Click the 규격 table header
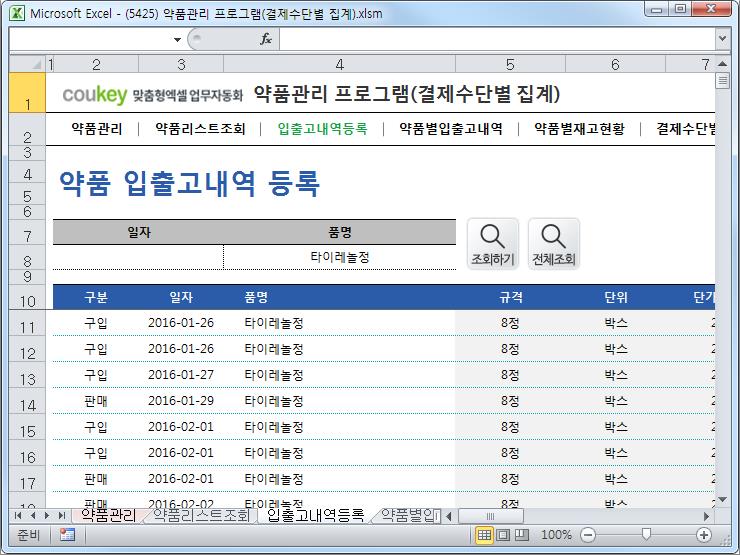This screenshot has width=740, height=555. 511,297
